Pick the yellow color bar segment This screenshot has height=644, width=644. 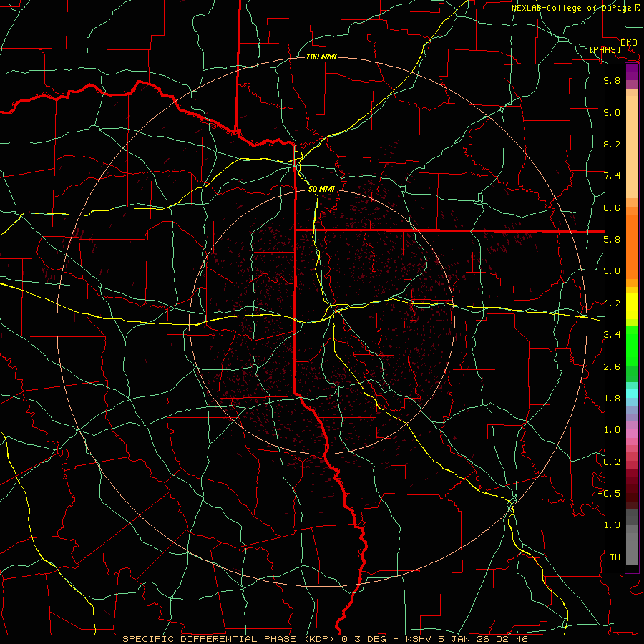(632, 306)
